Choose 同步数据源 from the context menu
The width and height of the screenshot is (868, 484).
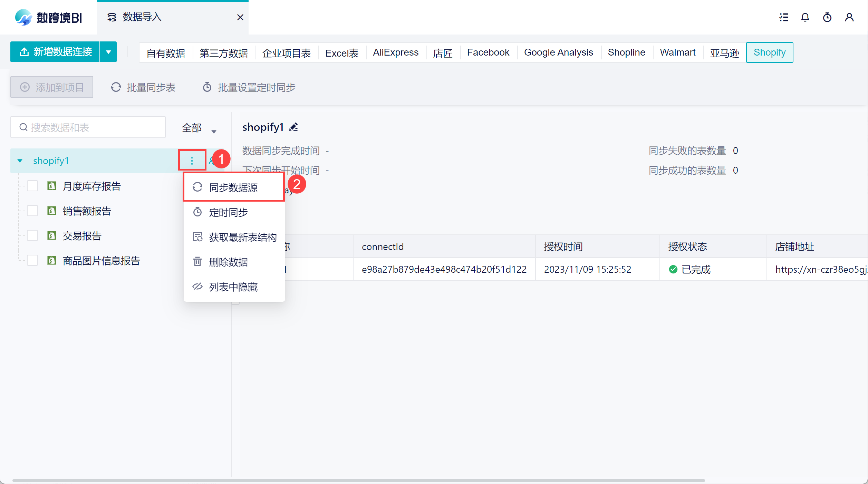click(233, 187)
